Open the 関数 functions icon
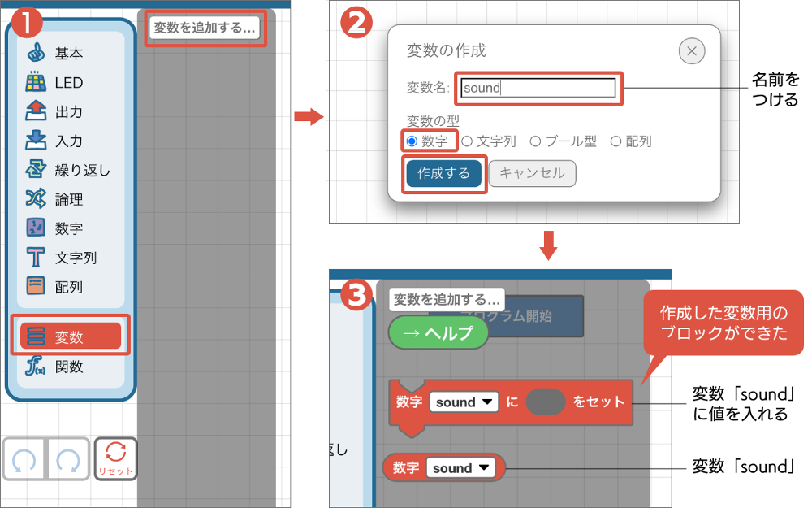The image size is (812, 508). coord(36,366)
